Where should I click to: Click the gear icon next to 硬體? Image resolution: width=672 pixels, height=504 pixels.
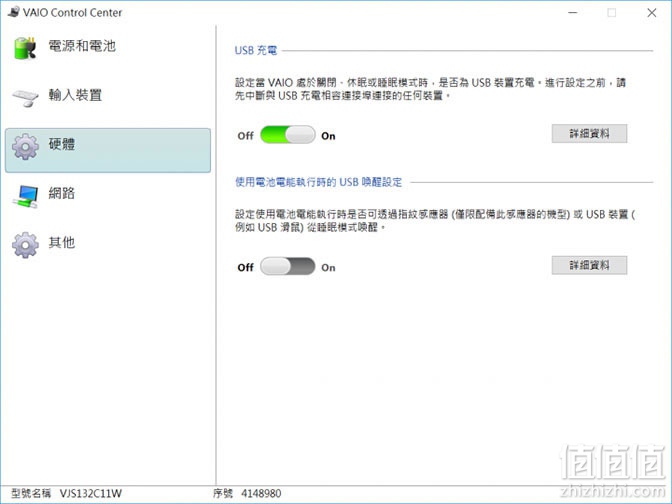pos(25,147)
